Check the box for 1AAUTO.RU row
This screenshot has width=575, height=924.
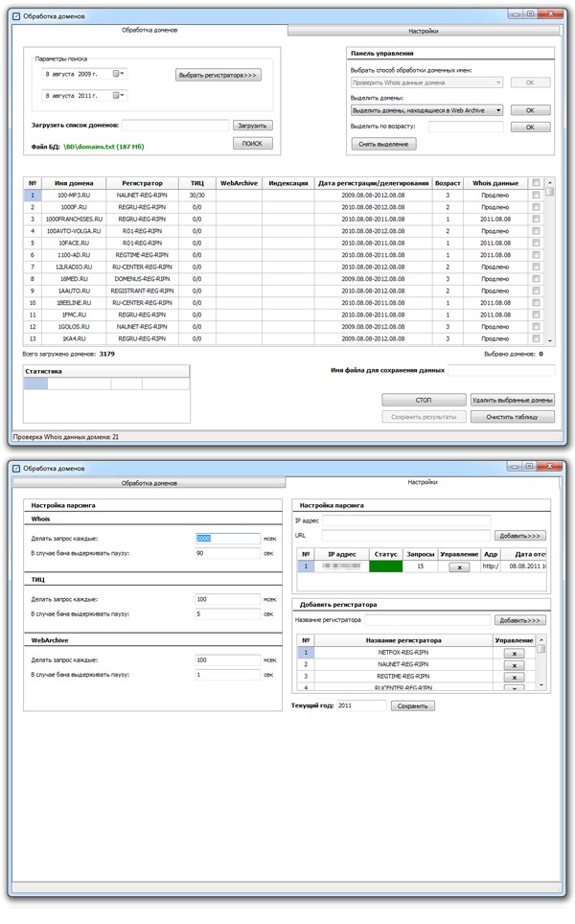[x=536, y=290]
